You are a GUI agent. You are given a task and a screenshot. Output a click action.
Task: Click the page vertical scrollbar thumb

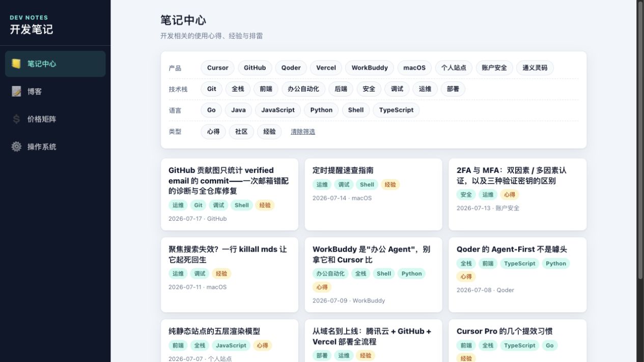coord(640,140)
